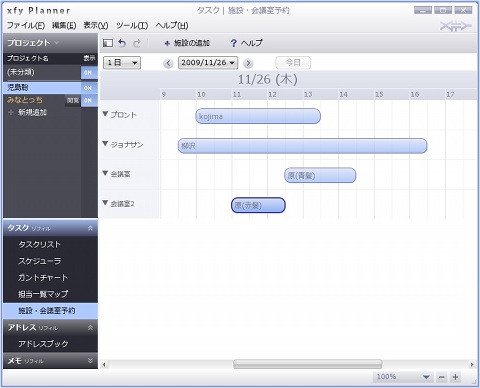Screen dimensions: 480x388
Task: Minimize the xfy Planner window
Action: point(423,10)
